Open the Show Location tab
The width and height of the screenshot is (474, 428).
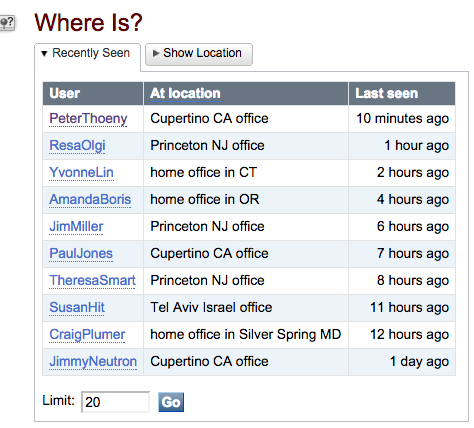coord(199,54)
